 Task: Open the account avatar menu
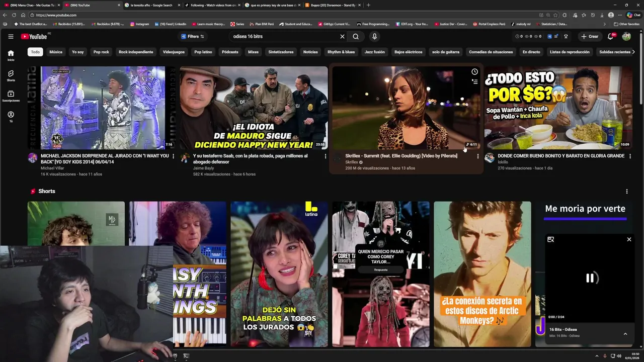click(x=626, y=36)
